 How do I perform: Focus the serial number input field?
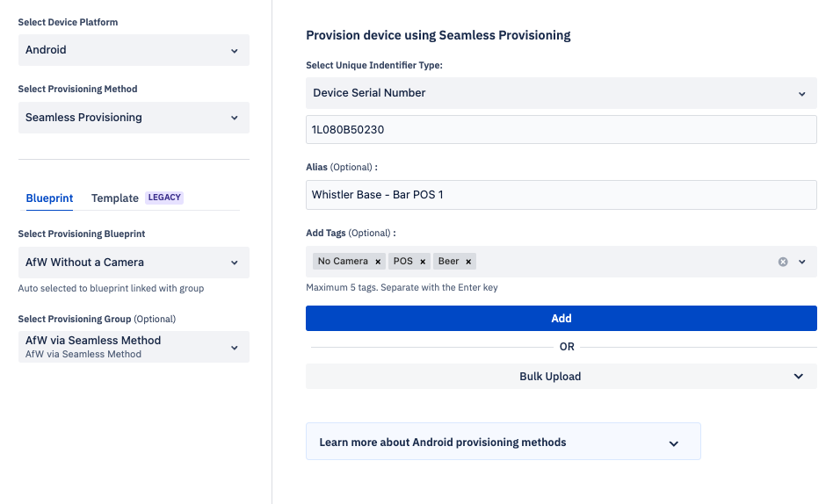pos(561,130)
